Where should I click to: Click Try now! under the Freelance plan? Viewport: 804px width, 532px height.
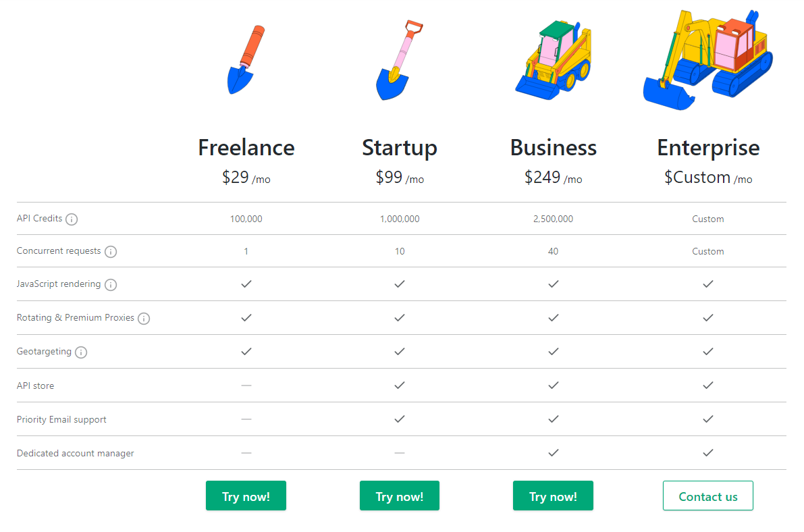click(x=246, y=495)
